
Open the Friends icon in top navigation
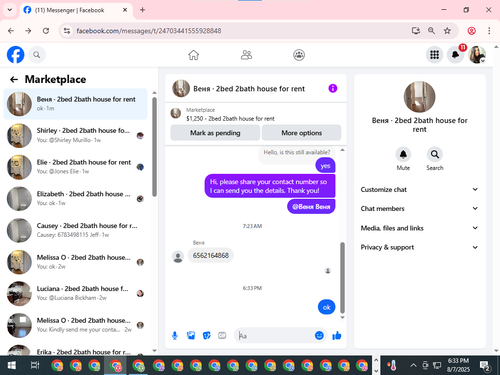pyautogui.click(x=246, y=55)
